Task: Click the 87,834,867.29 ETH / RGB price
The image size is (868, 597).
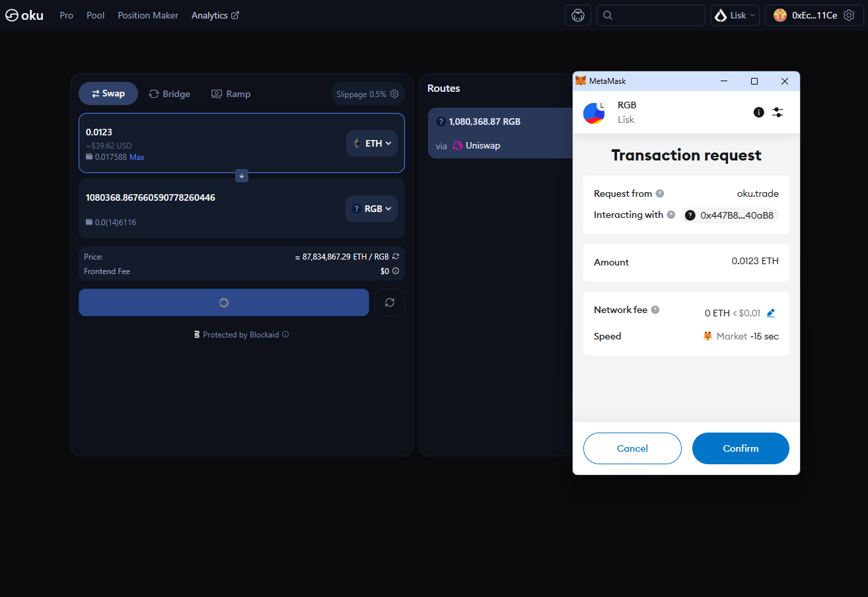Action: (342, 256)
